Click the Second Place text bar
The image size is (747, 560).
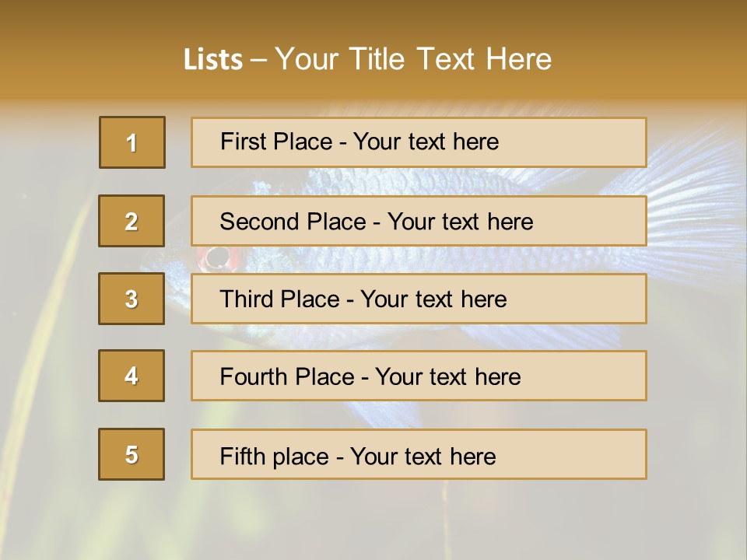pyautogui.click(x=419, y=221)
